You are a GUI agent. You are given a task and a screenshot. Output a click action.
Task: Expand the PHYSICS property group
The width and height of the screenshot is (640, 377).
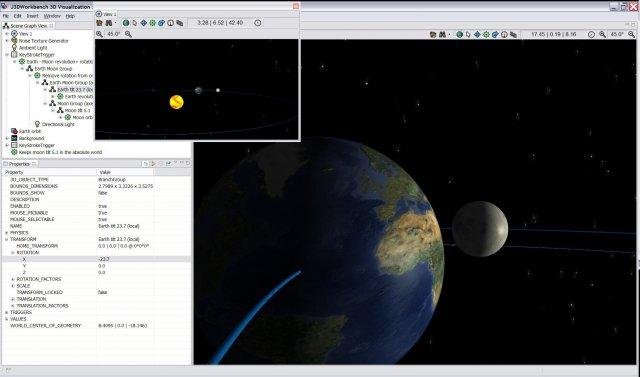6,233
